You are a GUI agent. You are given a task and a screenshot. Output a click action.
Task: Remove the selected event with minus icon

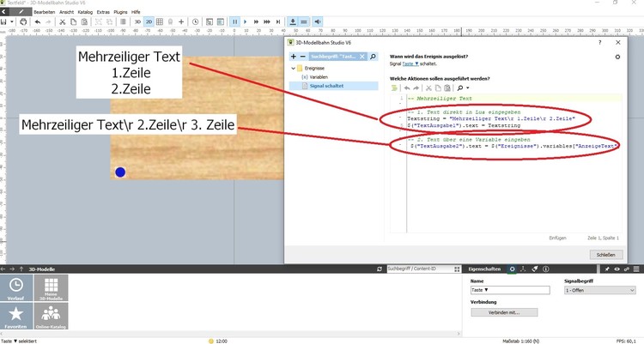(303, 57)
